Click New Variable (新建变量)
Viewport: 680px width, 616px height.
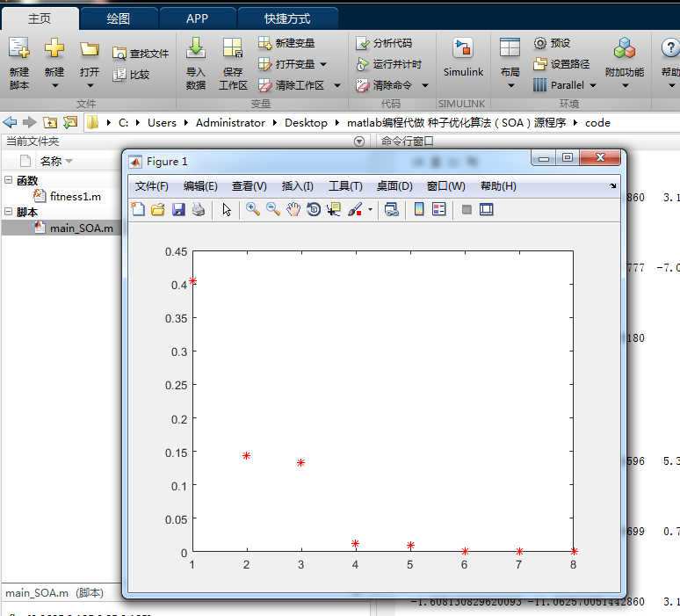coord(286,43)
